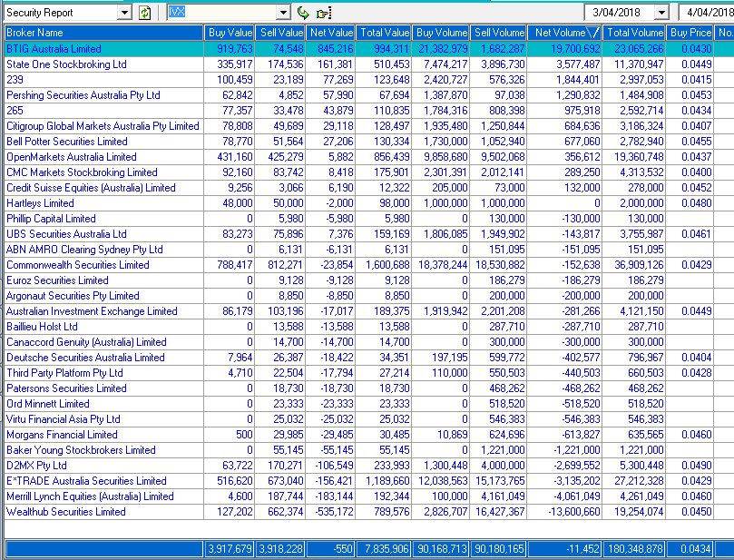Select CMC Markets Stockbroking Limited row
Image resolution: width=734 pixels, height=560 pixels.
[x=369, y=172]
